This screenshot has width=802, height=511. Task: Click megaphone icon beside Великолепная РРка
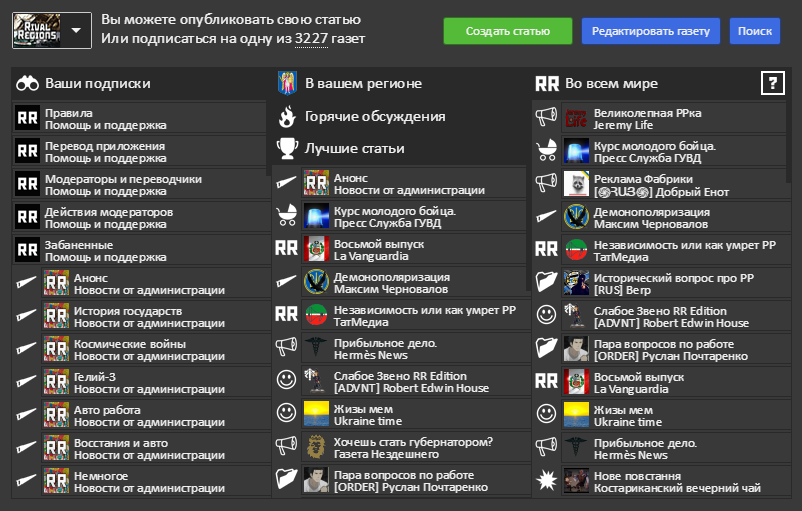pyautogui.click(x=546, y=119)
